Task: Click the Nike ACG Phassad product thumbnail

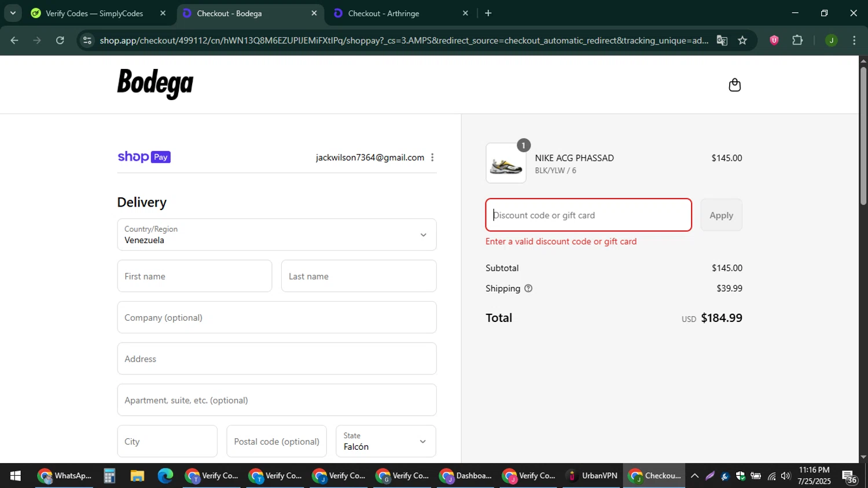Action: click(x=506, y=163)
